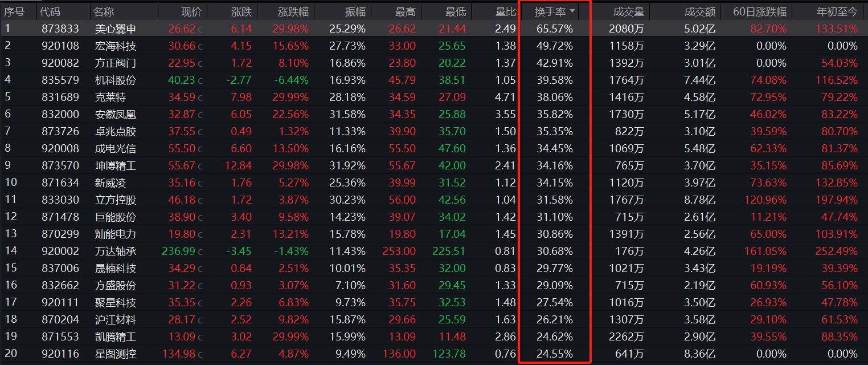The height and width of the screenshot is (365, 868).
Task: Open the stock 凯腾精工
Action: point(116,336)
